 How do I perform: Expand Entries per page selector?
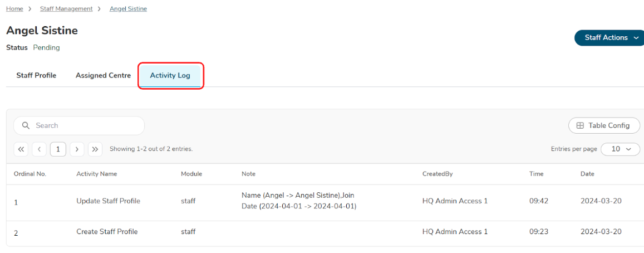click(x=620, y=149)
